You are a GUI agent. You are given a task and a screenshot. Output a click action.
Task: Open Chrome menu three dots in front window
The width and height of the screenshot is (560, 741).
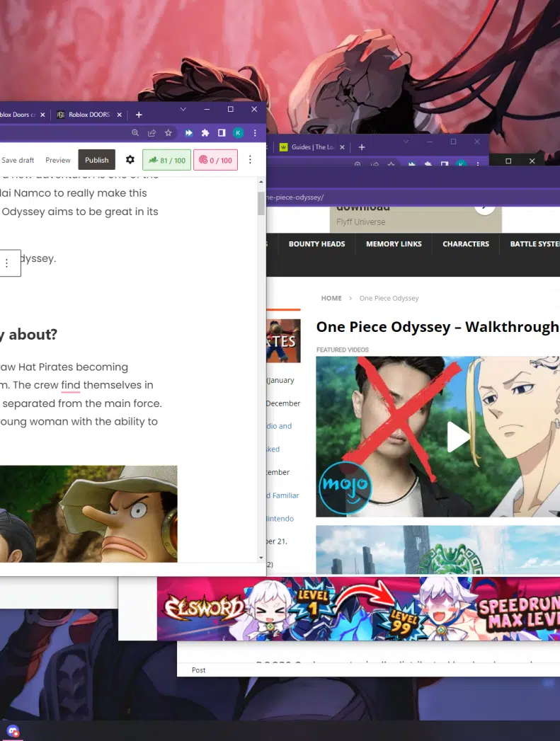click(x=255, y=133)
